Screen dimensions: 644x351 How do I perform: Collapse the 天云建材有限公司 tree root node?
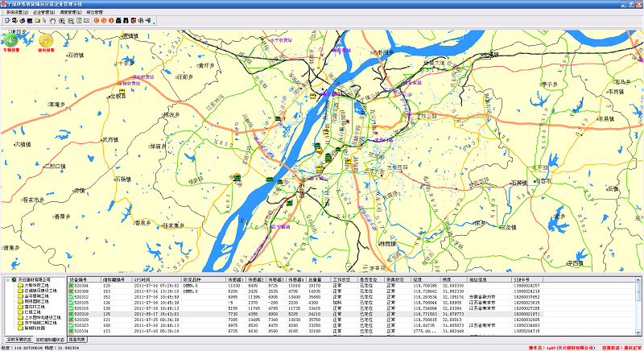coord(8,280)
